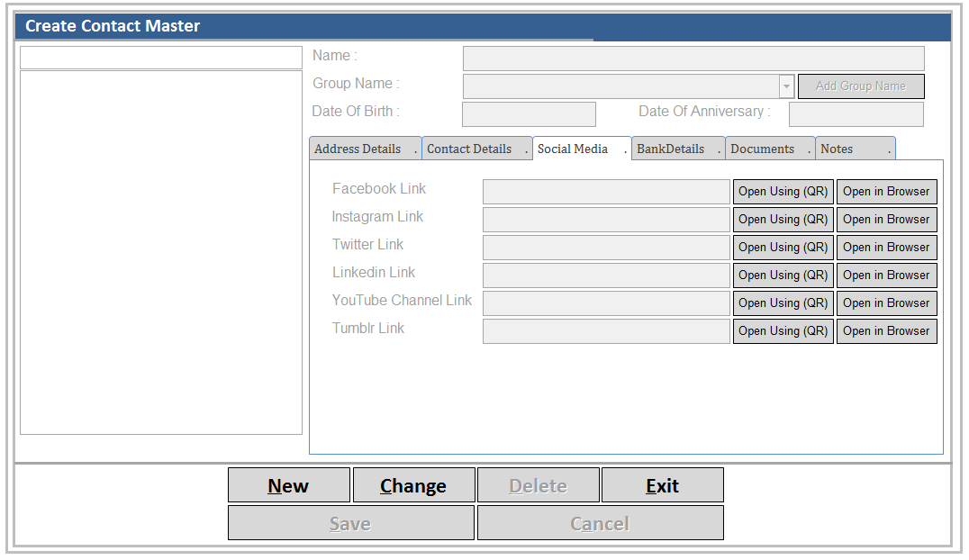
Task: Open Tumblr link in browser
Action: pos(886,331)
